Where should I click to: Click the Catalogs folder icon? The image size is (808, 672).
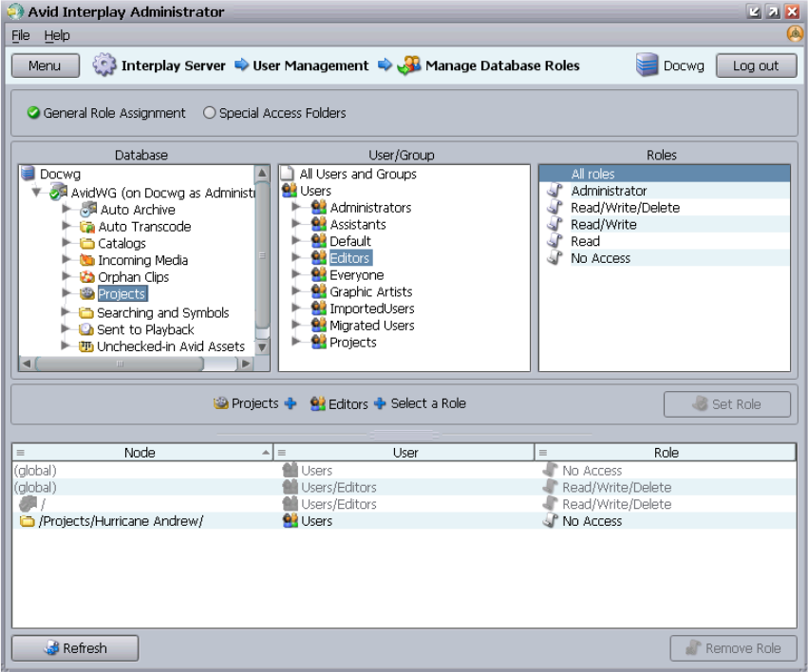(x=87, y=243)
